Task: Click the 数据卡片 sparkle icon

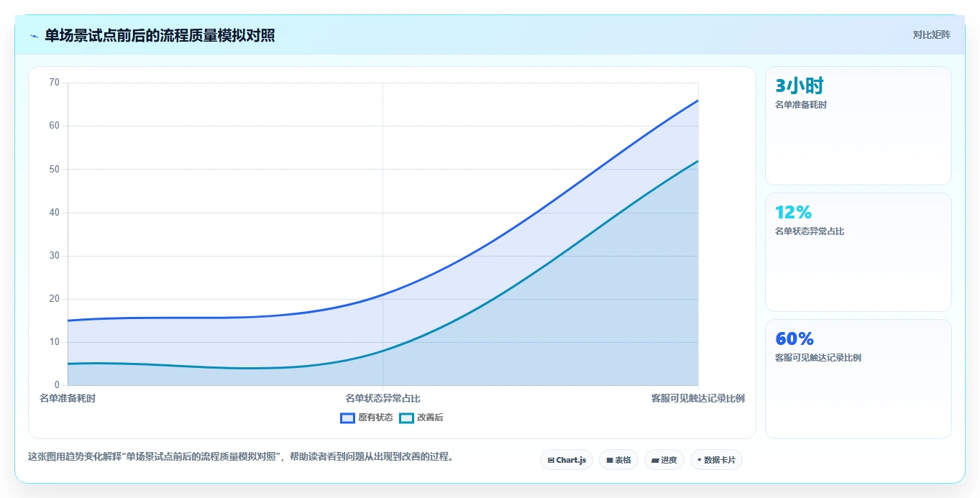Action: tap(700, 460)
